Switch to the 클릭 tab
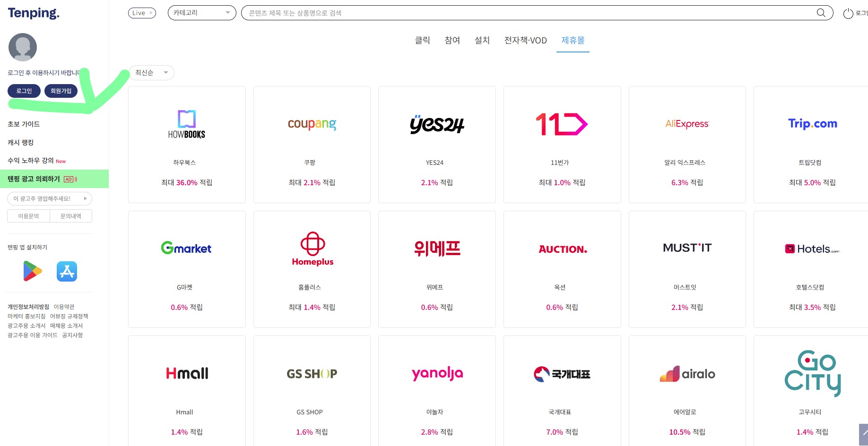 [423, 40]
